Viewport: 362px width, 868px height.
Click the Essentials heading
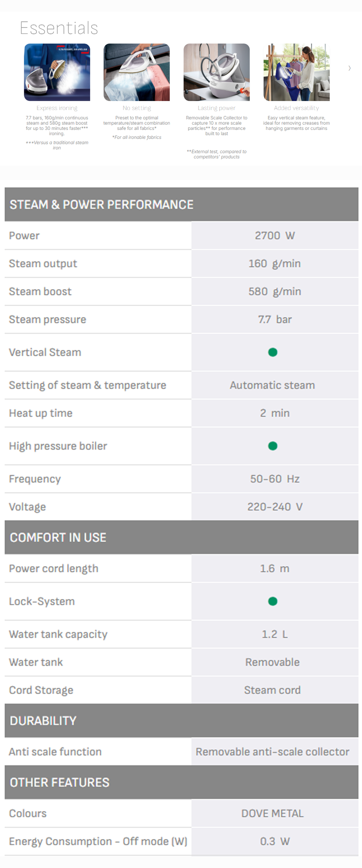click(59, 28)
